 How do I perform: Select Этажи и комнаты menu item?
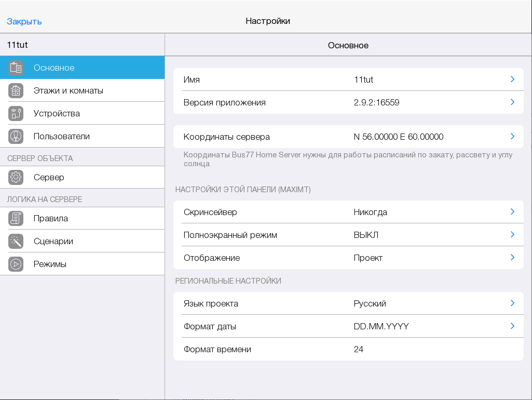click(69, 90)
